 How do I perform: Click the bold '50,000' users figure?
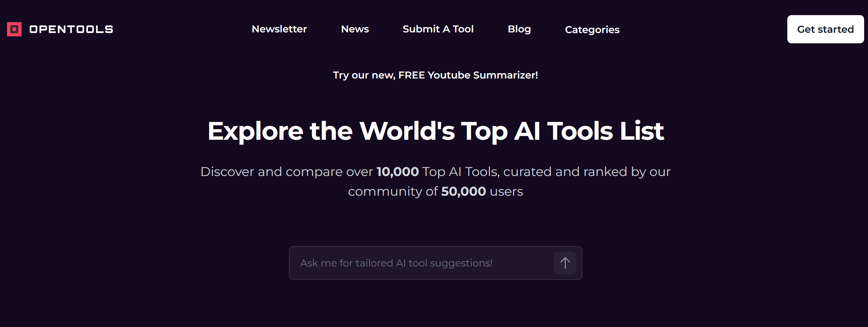coord(463,191)
